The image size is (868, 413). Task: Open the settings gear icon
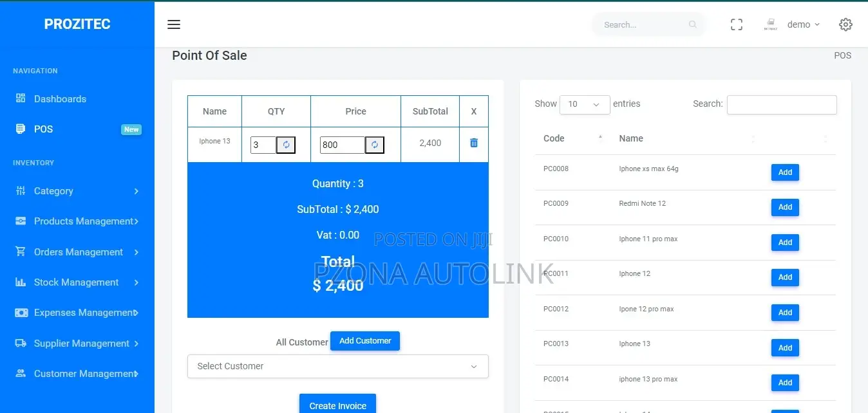tap(845, 24)
